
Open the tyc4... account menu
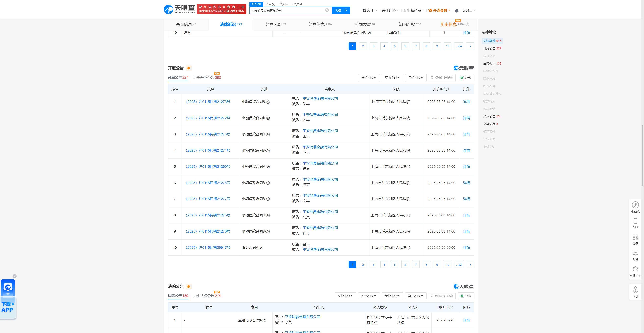pos(469,10)
